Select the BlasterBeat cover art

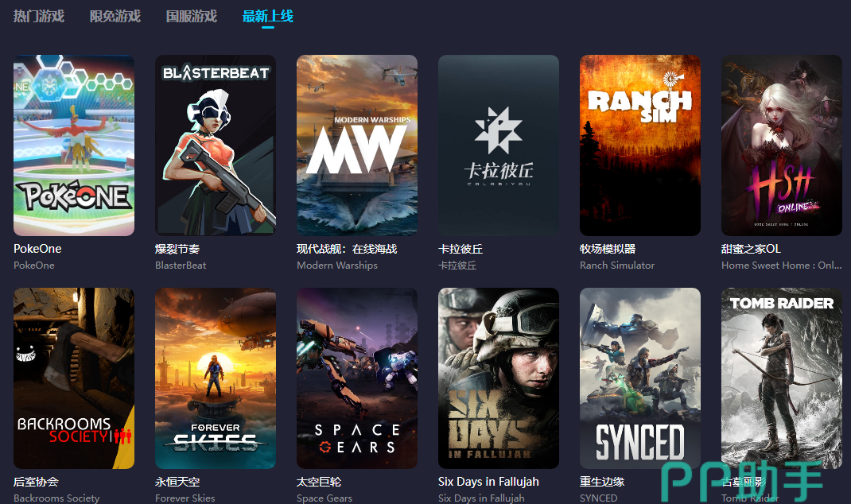(x=216, y=145)
